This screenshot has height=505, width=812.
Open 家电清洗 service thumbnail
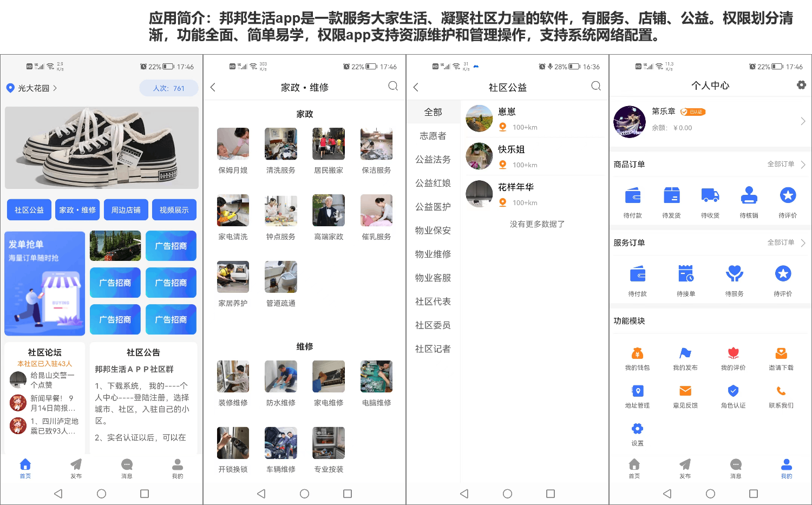coord(233,211)
